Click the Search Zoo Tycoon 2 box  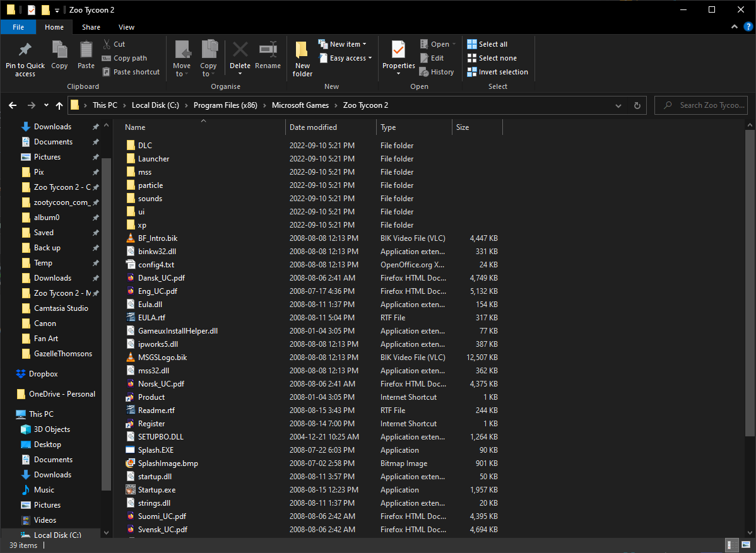point(700,105)
